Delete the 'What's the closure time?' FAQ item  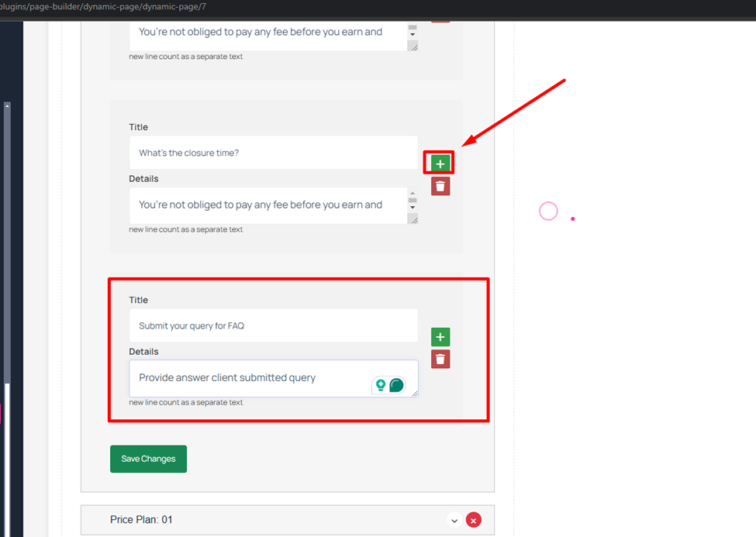click(x=440, y=186)
